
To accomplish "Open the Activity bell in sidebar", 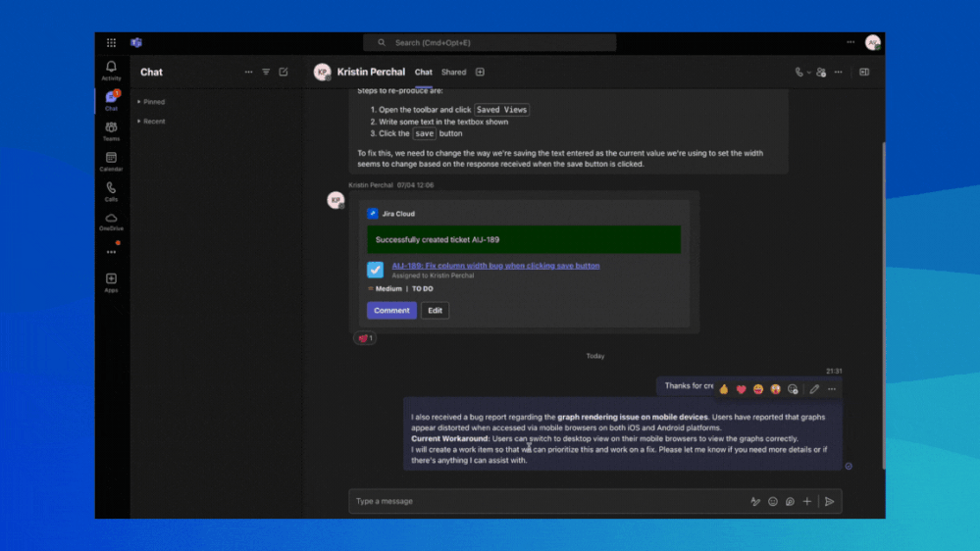I will (111, 71).
